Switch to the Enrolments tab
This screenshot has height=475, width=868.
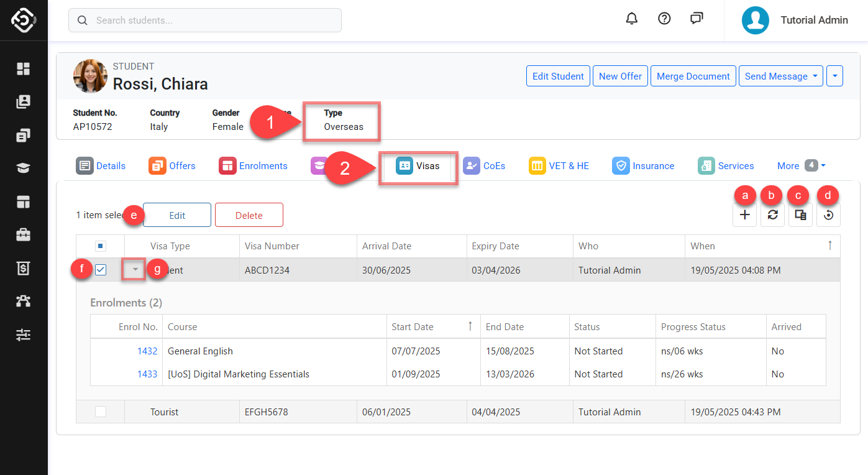253,166
